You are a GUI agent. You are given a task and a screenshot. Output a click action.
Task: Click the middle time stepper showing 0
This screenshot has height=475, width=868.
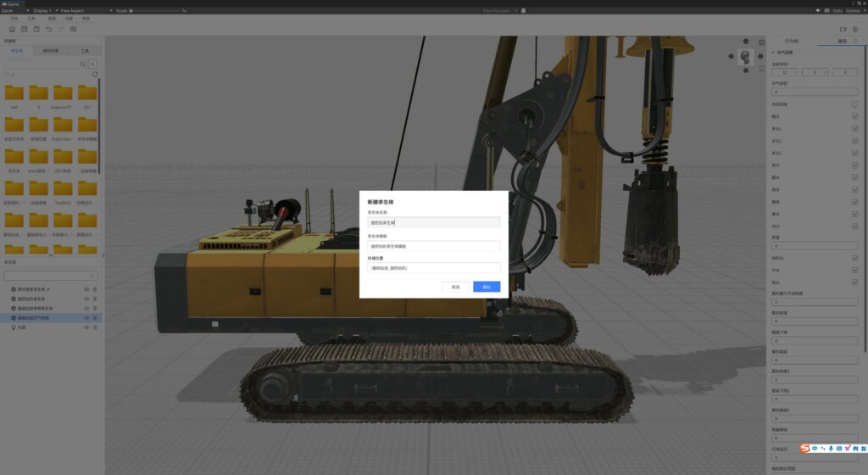point(815,73)
